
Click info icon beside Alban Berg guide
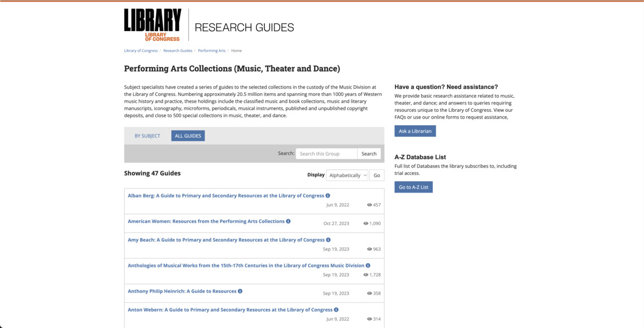[x=328, y=196]
